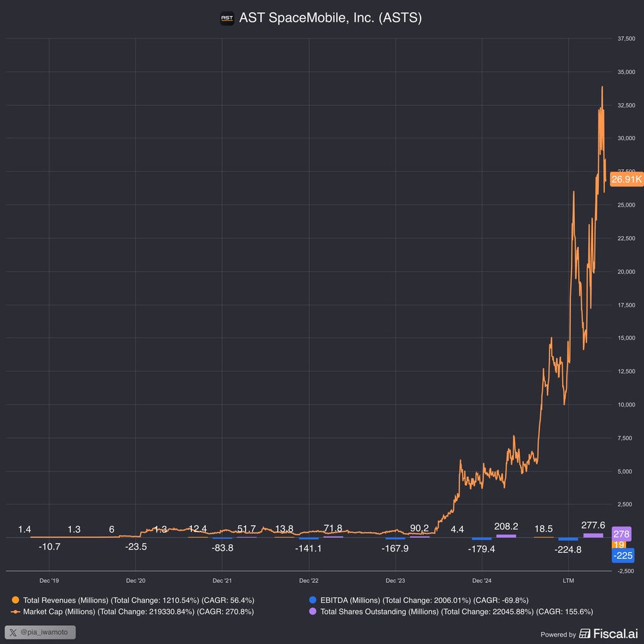Click the AST SpaceMobile logo icon
Screen dimensions: 644x644
tap(227, 19)
